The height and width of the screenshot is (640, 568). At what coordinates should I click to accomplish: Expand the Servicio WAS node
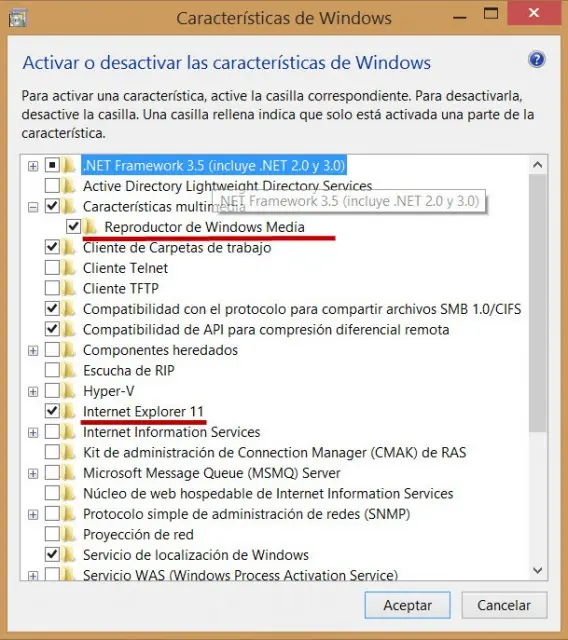[33, 576]
